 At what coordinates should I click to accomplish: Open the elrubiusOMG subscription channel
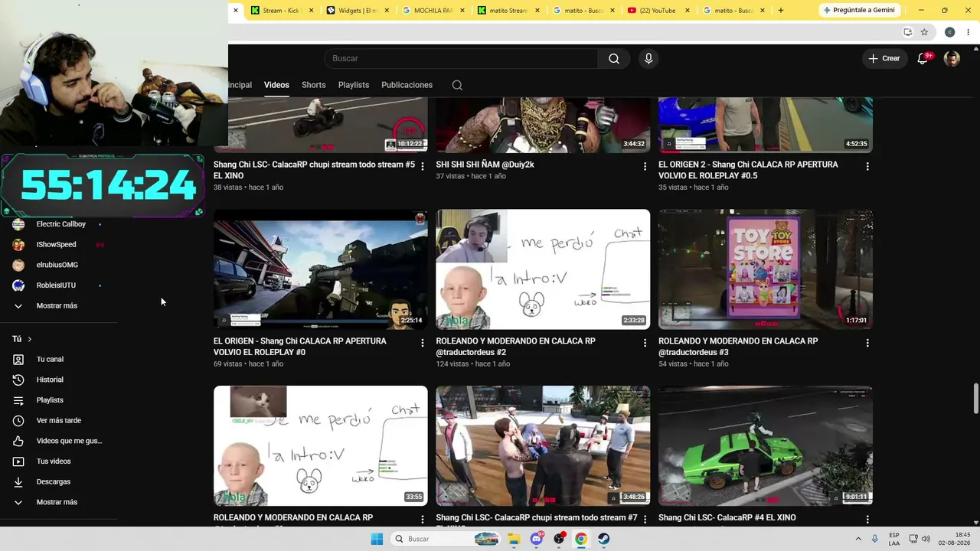tap(58, 265)
